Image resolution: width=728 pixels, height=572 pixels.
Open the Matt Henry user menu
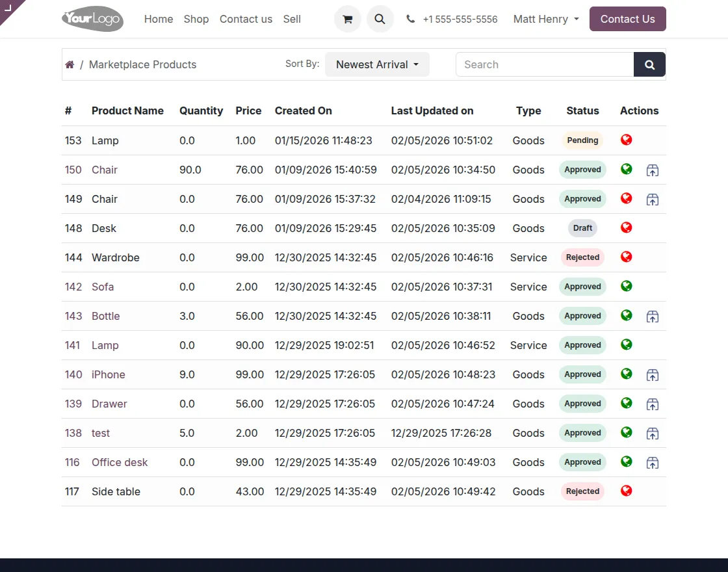click(x=545, y=19)
